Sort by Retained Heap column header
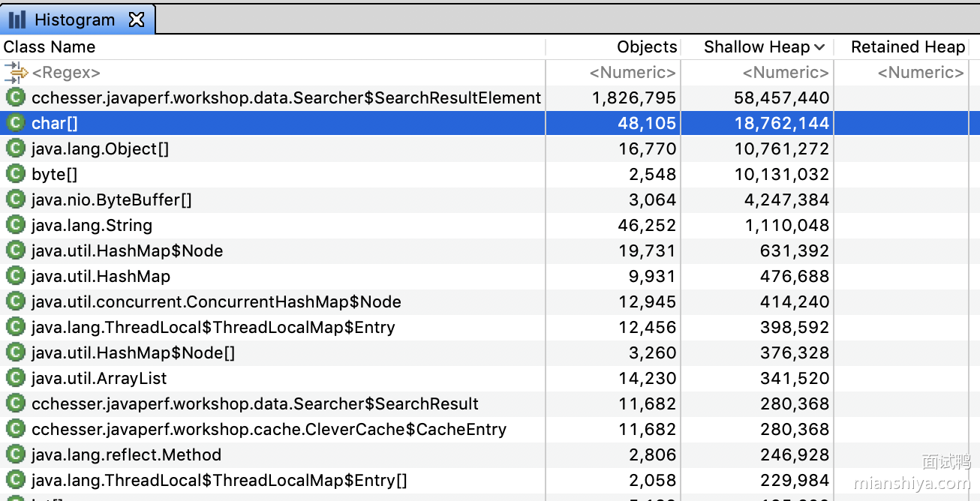Viewport: 980px width, 501px height. (x=907, y=47)
